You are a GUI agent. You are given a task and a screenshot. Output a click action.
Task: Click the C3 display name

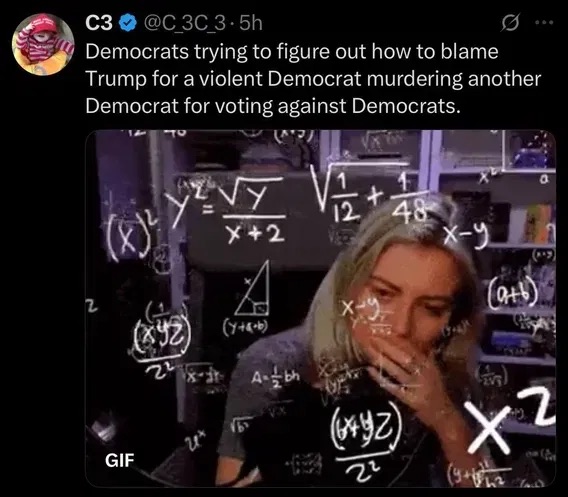pos(99,24)
